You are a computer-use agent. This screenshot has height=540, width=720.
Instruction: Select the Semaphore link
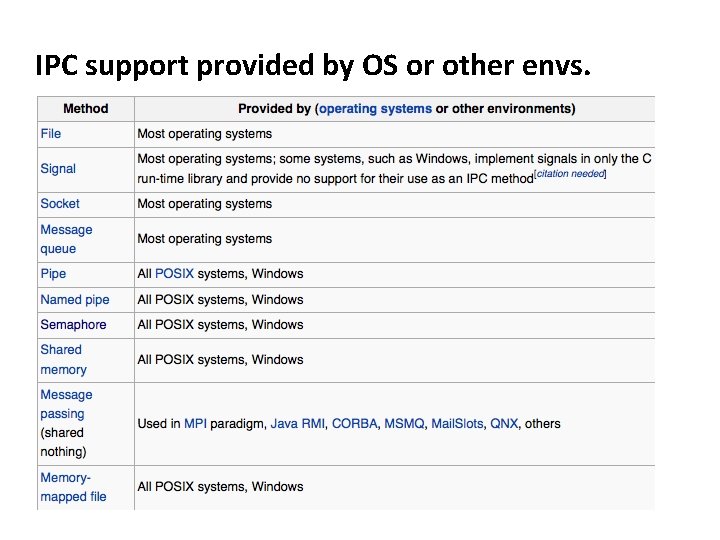tap(73, 324)
